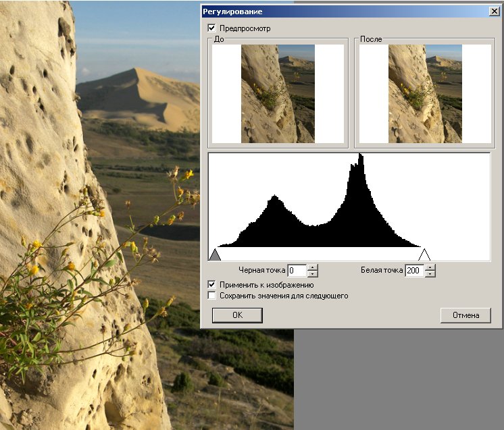Image resolution: width=504 pixels, height=430 pixels.
Task: Click the Черная точка label text
Action: coord(262,271)
